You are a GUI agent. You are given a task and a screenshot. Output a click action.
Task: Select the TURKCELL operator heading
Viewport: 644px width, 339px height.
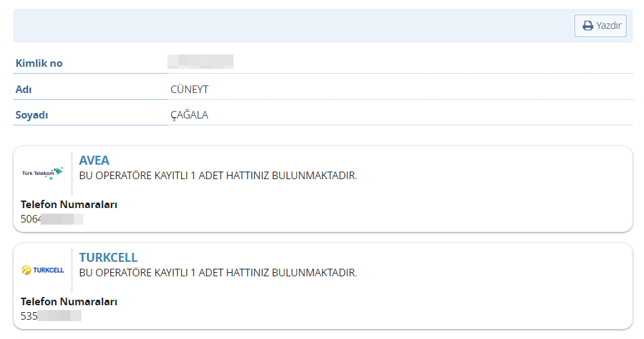[108, 257]
